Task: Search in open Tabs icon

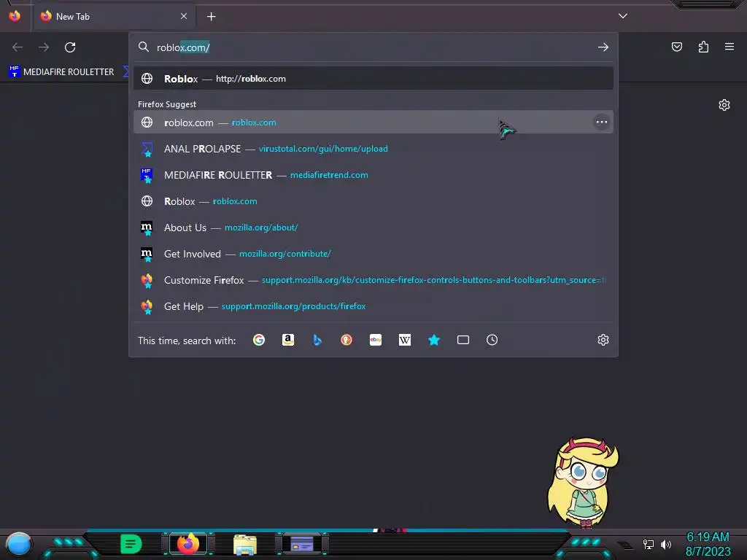Action: point(463,340)
